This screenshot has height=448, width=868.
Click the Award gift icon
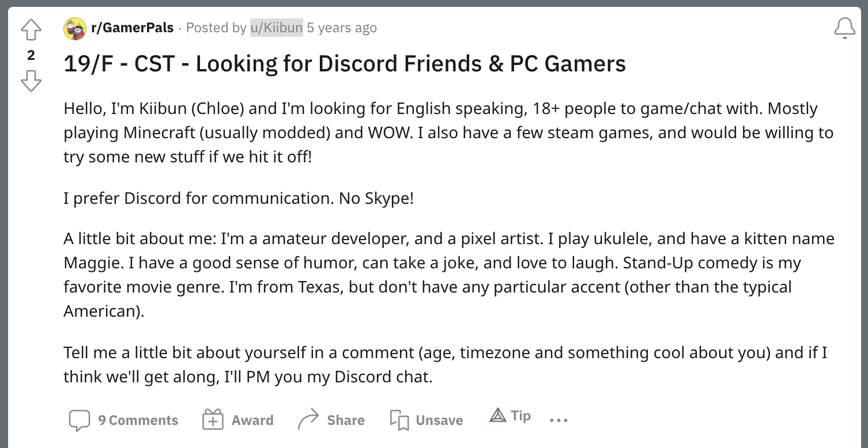(x=213, y=420)
